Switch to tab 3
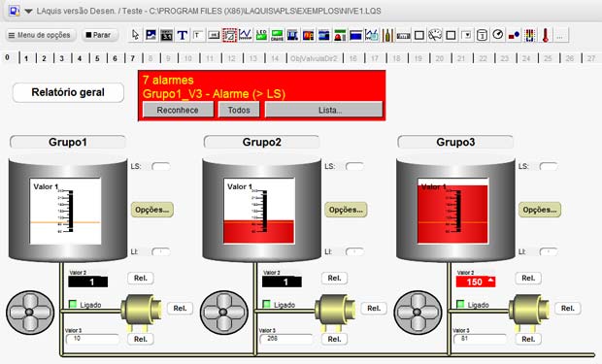 pos(61,58)
